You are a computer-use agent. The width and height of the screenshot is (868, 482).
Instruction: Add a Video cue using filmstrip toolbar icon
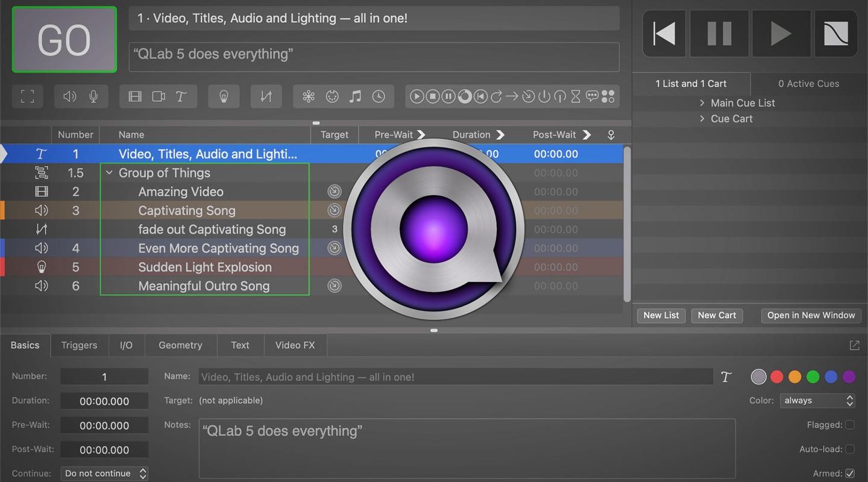click(135, 96)
